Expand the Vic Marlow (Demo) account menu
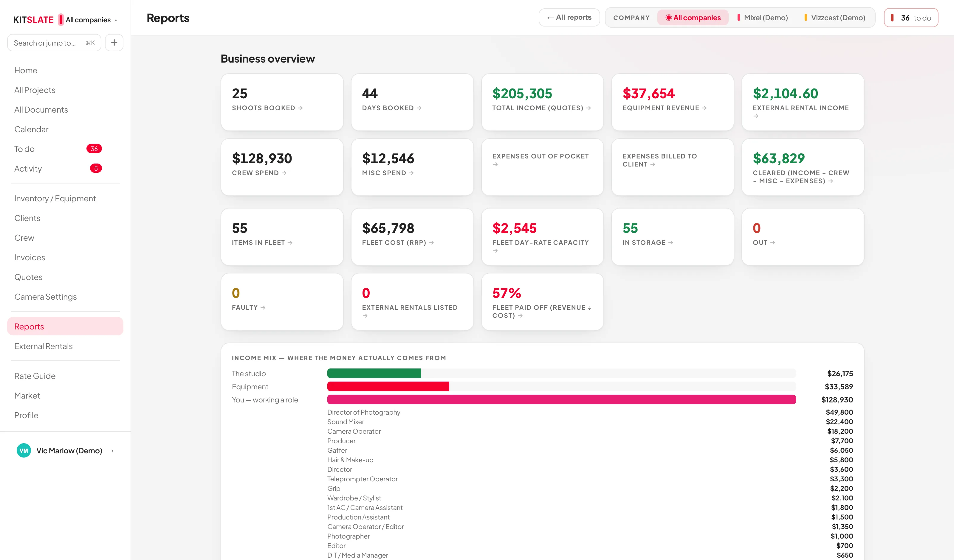This screenshot has width=954, height=560. click(x=65, y=450)
